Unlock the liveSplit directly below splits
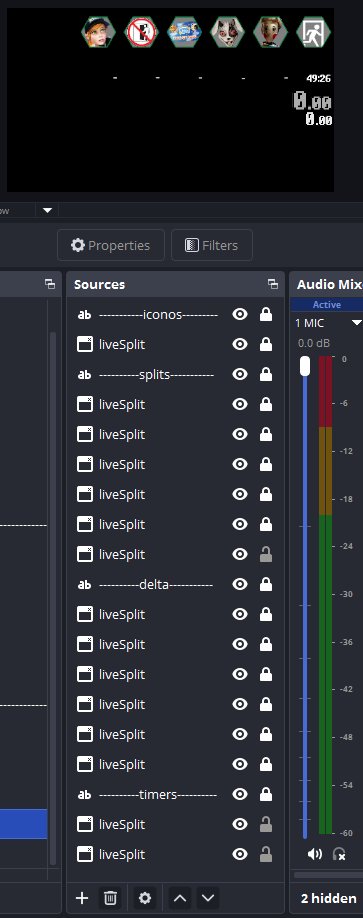Image resolution: width=363 pixels, height=918 pixels. 266,405
